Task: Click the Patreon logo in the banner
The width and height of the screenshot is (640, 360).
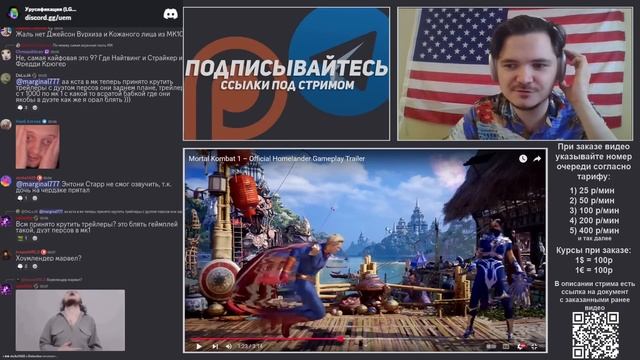Action: [x=235, y=88]
